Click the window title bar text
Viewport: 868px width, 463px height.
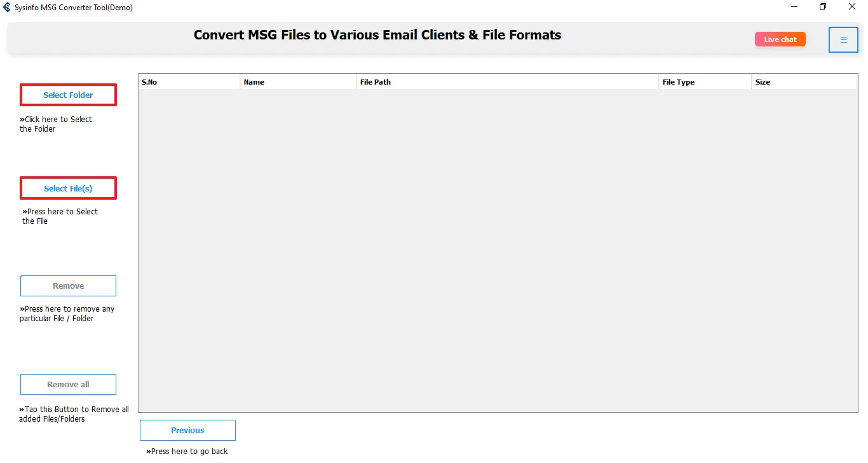click(x=74, y=7)
